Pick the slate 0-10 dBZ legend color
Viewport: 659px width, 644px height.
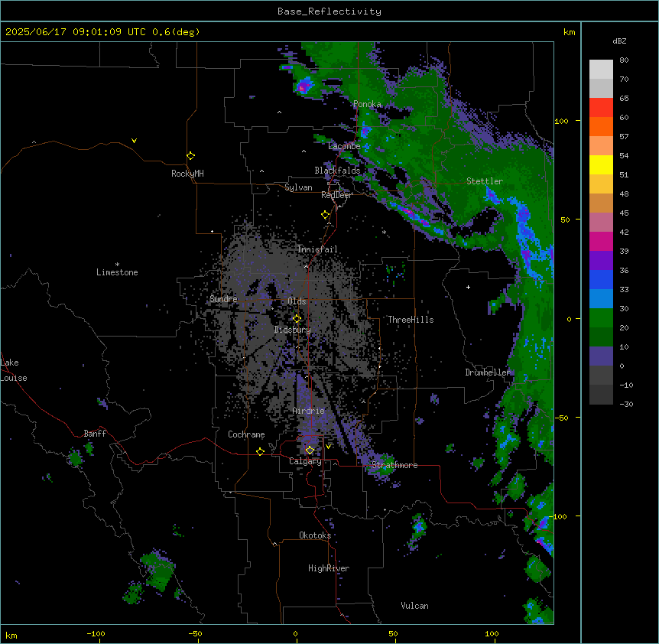(601, 356)
